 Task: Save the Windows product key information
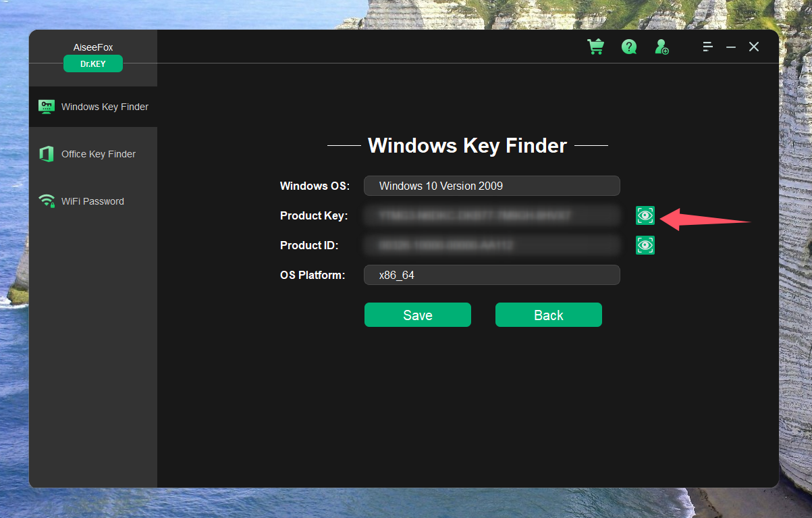(417, 315)
